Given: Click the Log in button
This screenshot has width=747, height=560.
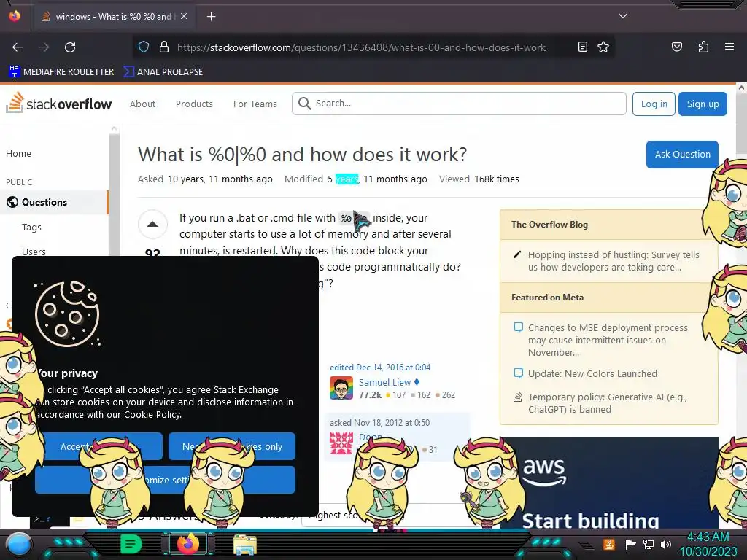Looking at the screenshot, I should (654, 104).
